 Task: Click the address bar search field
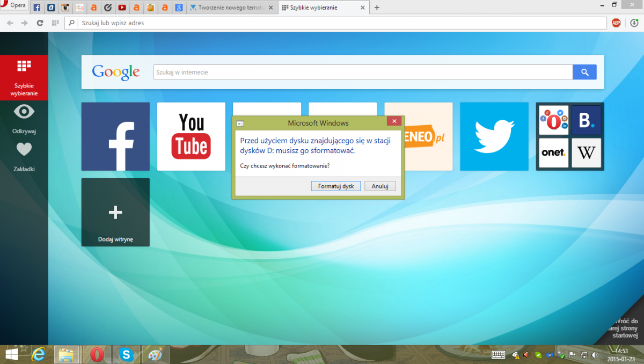(x=335, y=23)
